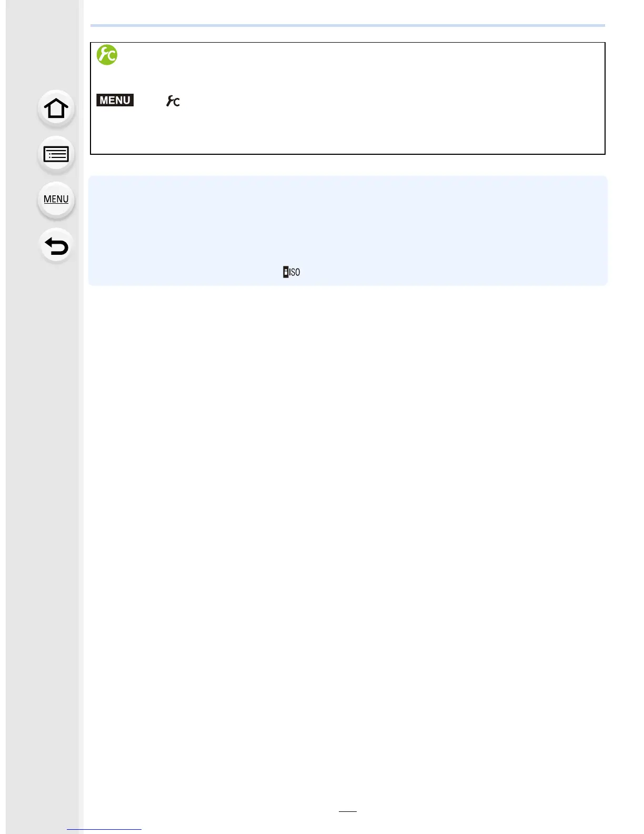The width and height of the screenshot is (644, 834).
Task: Click the black MENU badge
Action: point(115,100)
